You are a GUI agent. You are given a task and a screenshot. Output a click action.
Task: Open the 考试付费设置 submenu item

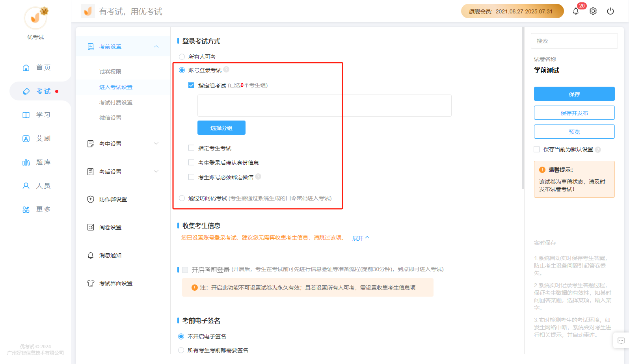tap(116, 102)
